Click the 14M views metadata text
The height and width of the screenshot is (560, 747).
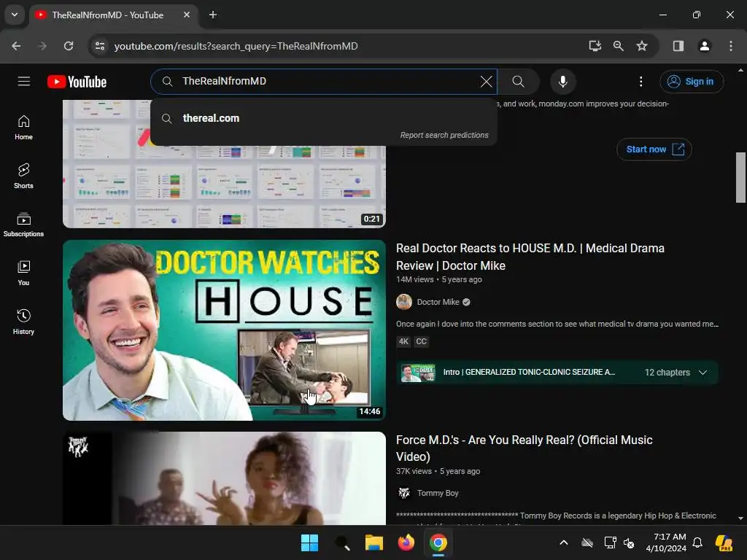click(415, 279)
